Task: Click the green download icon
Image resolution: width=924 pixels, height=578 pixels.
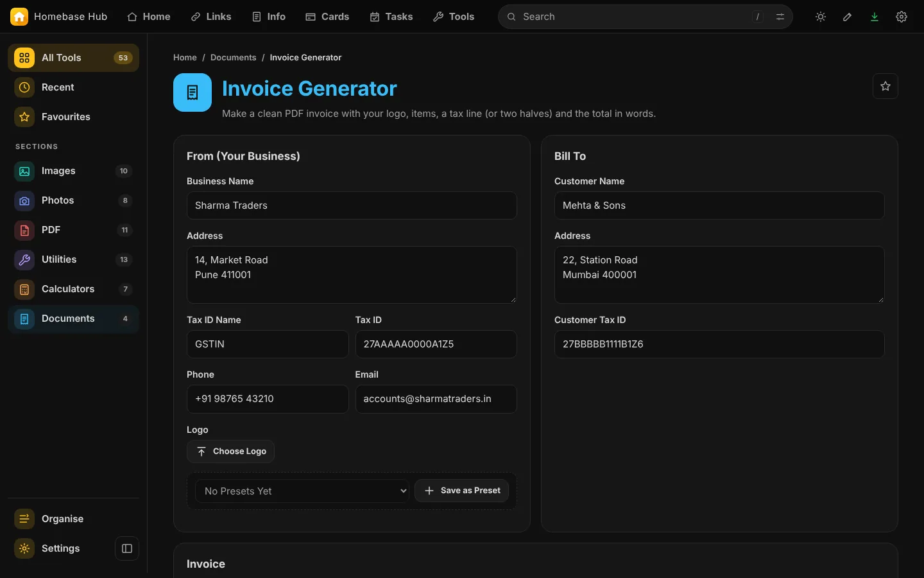Action: (x=875, y=17)
